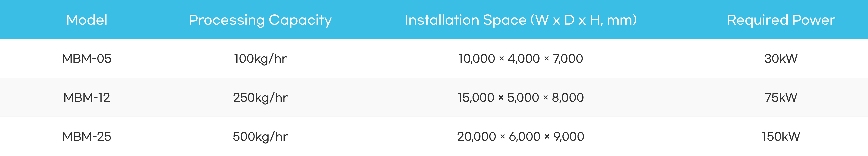Select the 15,000 × 5,000 × 8,000 dimensions

pyautogui.click(x=521, y=98)
